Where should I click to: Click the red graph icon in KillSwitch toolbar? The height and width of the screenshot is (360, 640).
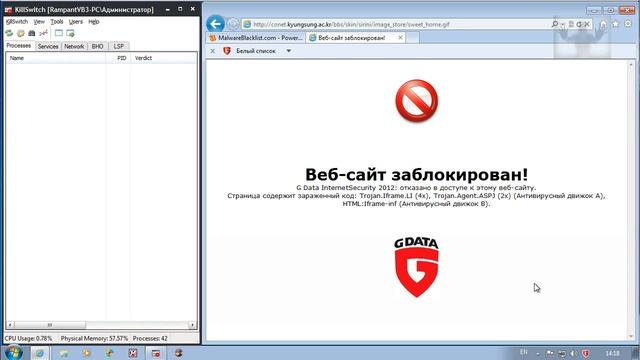pos(43,33)
